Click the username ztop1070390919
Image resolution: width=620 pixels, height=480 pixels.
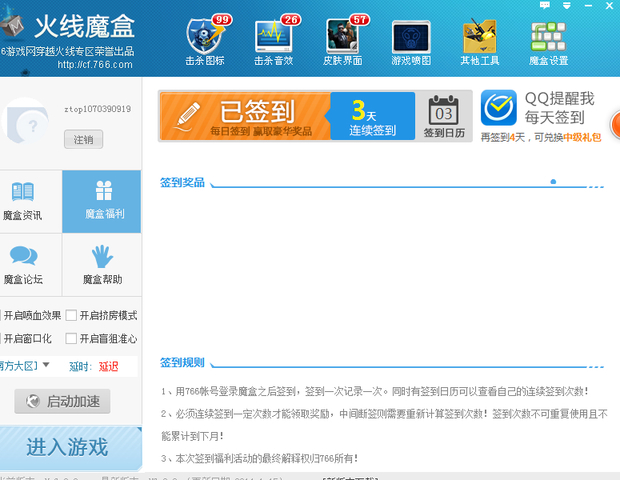click(98, 109)
